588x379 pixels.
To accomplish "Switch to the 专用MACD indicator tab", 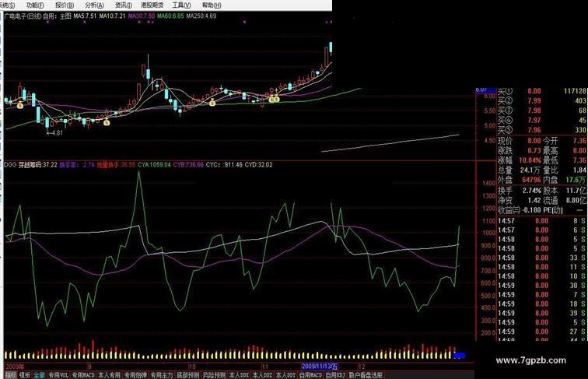I will [83, 375].
